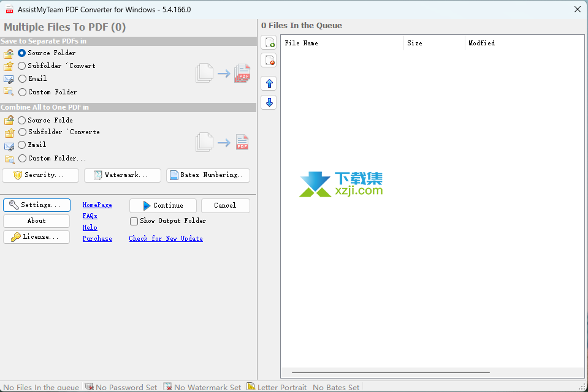The image size is (588, 392).
Task: Sort queue by Size column header
Action: pos(434,43)
